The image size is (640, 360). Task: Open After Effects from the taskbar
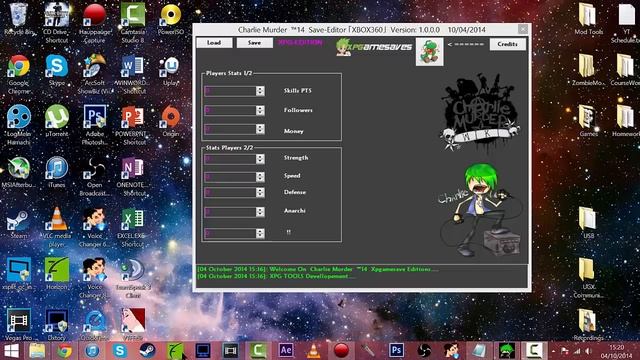(x=286, y=351)
